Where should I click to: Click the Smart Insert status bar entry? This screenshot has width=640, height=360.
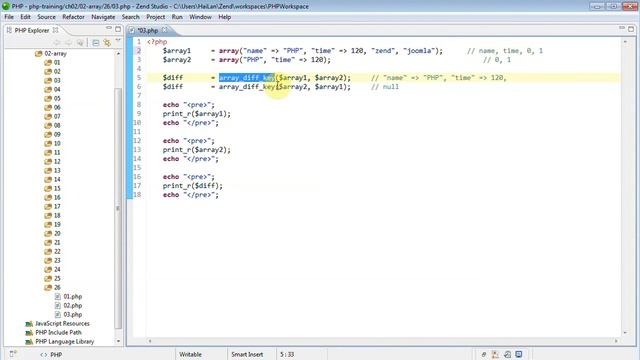247,354
